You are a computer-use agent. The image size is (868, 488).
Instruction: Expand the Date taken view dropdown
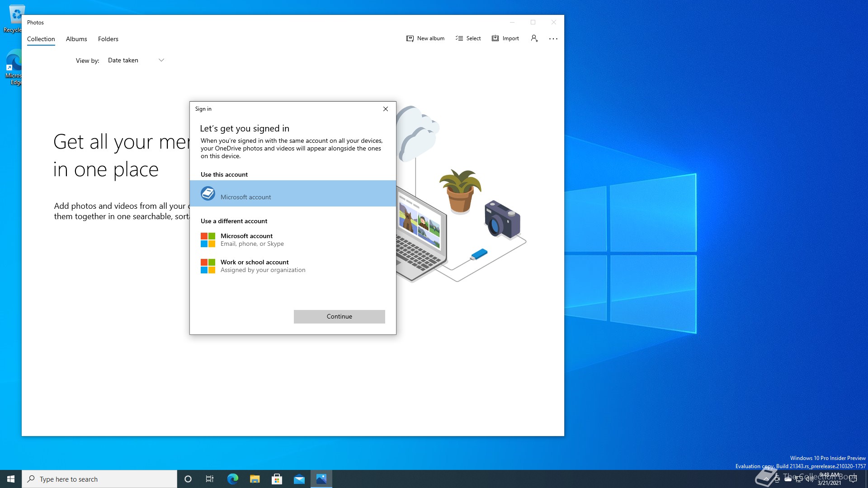pos(136,60)
